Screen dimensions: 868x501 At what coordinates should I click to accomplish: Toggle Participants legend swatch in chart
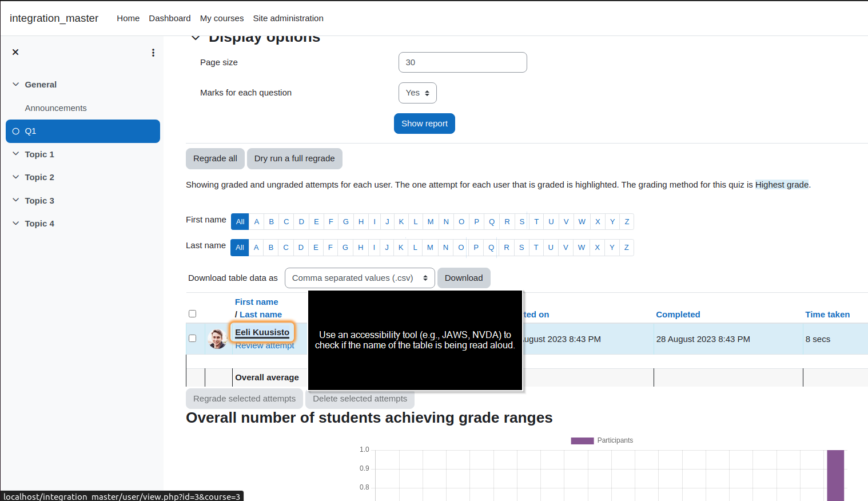pos(582,440)
